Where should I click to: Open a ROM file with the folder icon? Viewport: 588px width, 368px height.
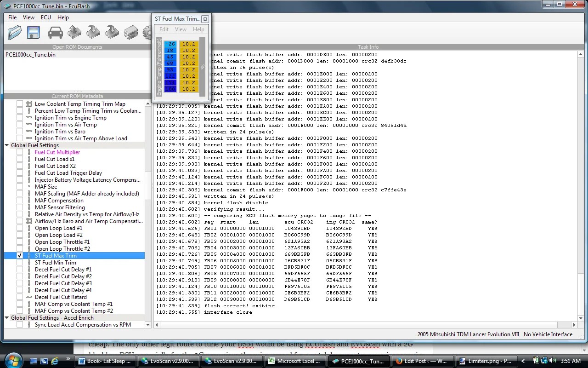(x=15, y=32)
